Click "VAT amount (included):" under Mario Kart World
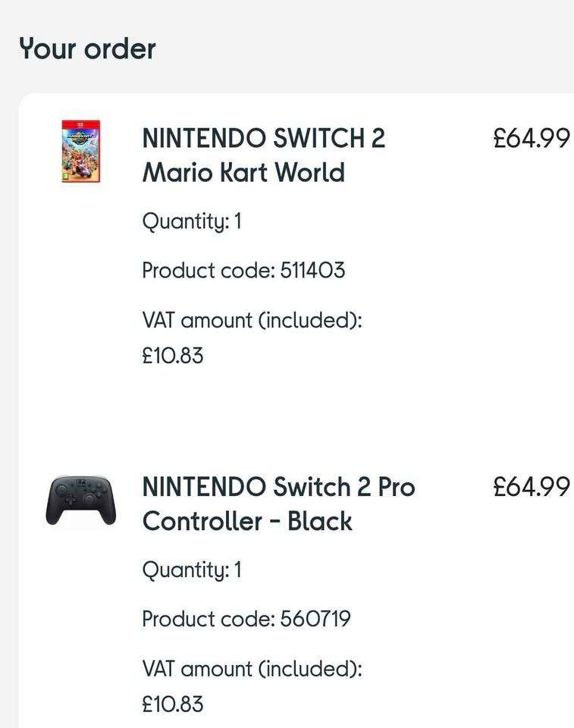 pyautogui.click(x=252, y=320)
